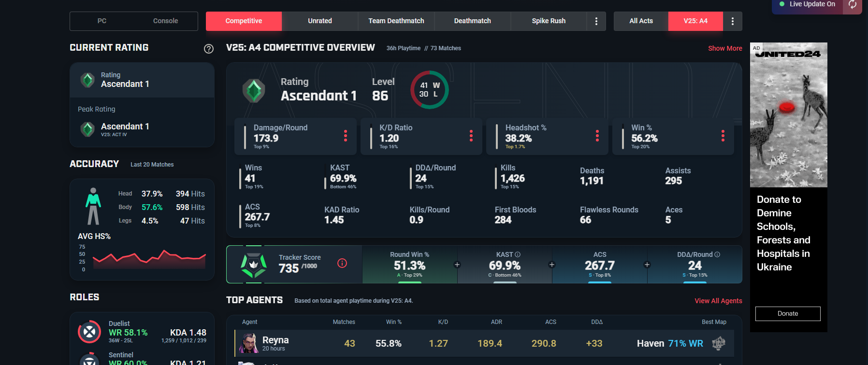Select All Acts filter tab
Screen dimensions: 868x365
click(641, 21)
